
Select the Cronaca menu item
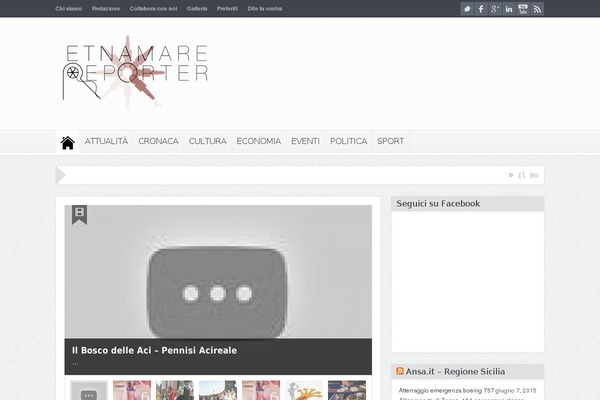158,141
